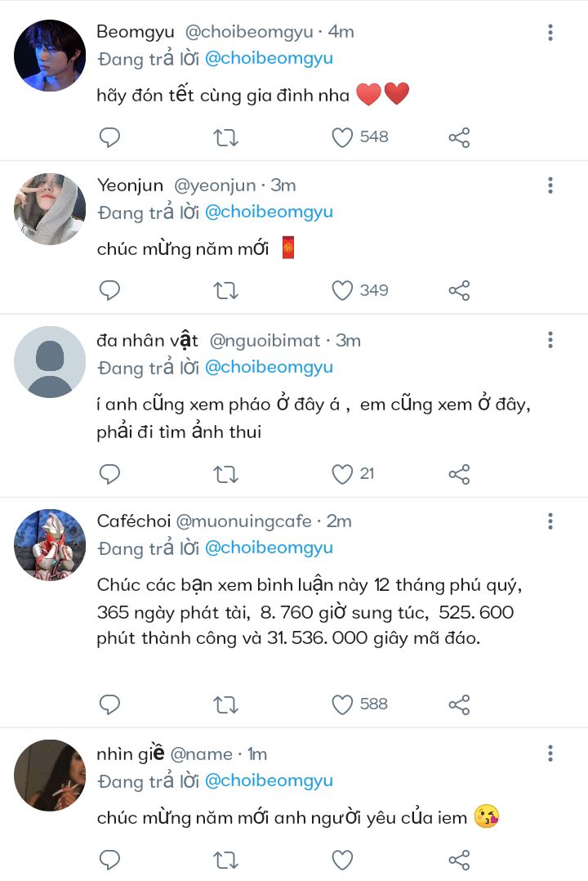View Beomgyu's profile avatar
The width and height of the screenshot is (588, 881).
[50, 56]
